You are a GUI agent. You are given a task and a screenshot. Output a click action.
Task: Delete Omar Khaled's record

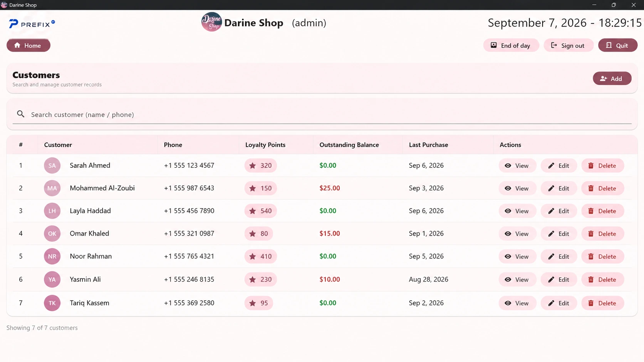coord(602,234)
